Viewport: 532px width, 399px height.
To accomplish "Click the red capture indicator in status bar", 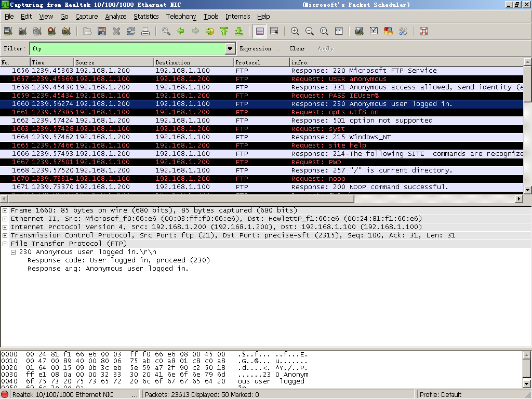I will tap(5, 395).
